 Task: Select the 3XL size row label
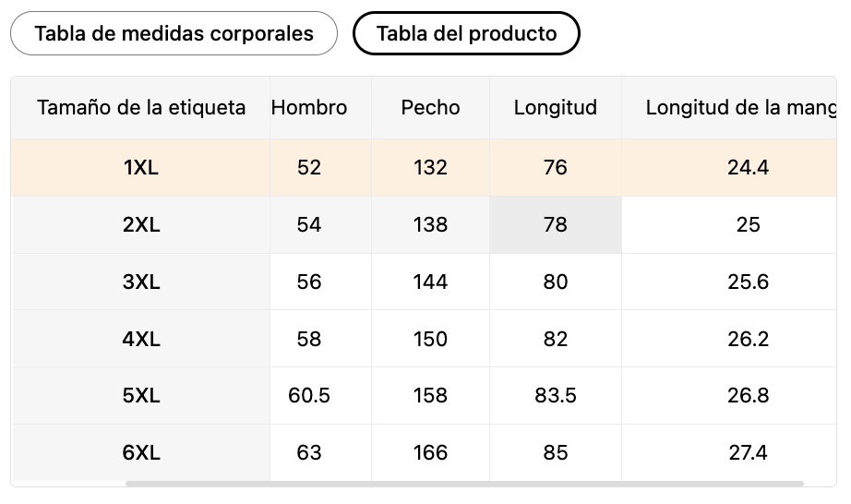coord(140,282)
